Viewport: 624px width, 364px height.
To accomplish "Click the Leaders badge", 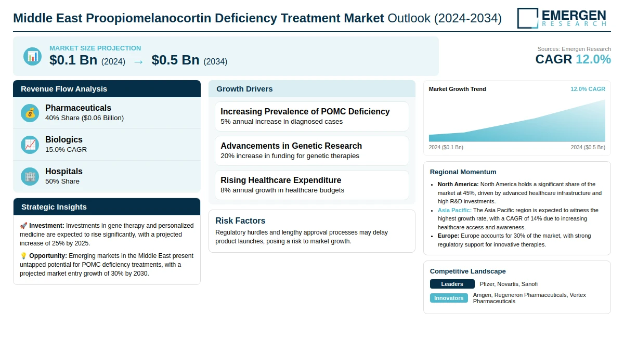I will pos(452,284).
